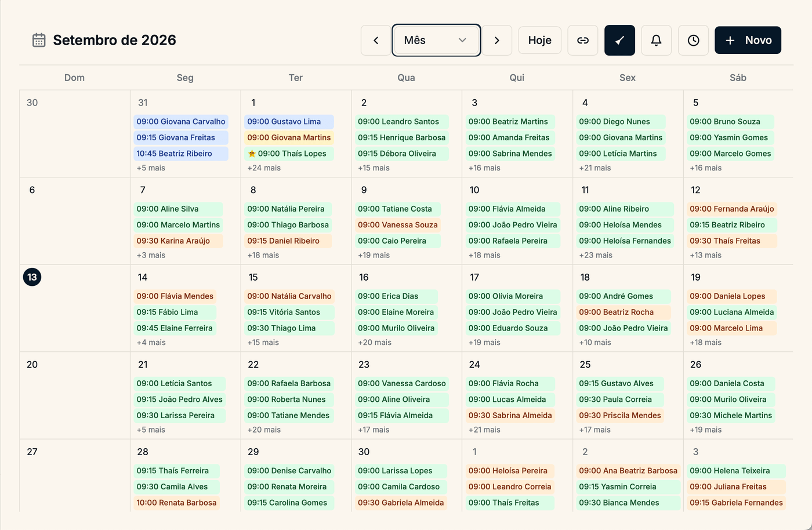Viewport: 812px width, 530px height.
Task: Open the starred 09:00 Thaís Lopes event
Action: (289, 154)
